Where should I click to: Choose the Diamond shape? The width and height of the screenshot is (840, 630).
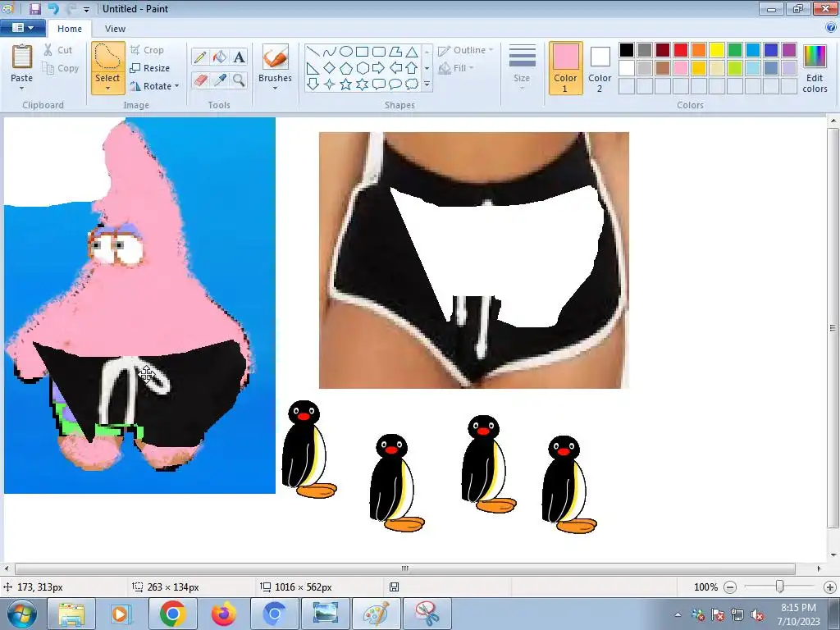pyautogui.click(x=330, y=68)
